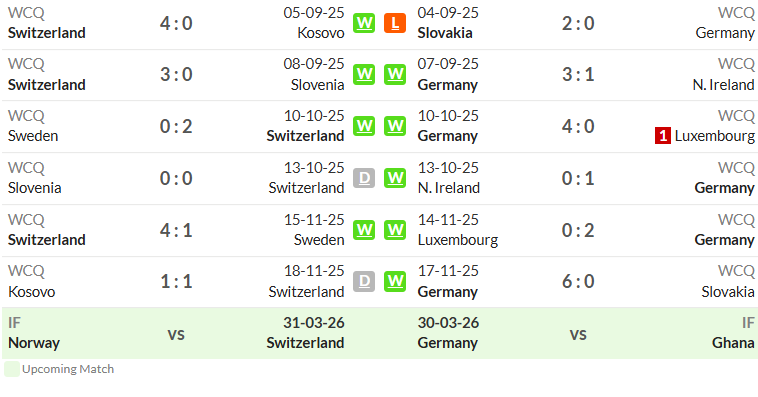Image resolution: width=758 pixels, height=397 pixels.
Task: Select the 1:1 score of Kosovo vs Switzerland
Action: (x=176, y=281)
